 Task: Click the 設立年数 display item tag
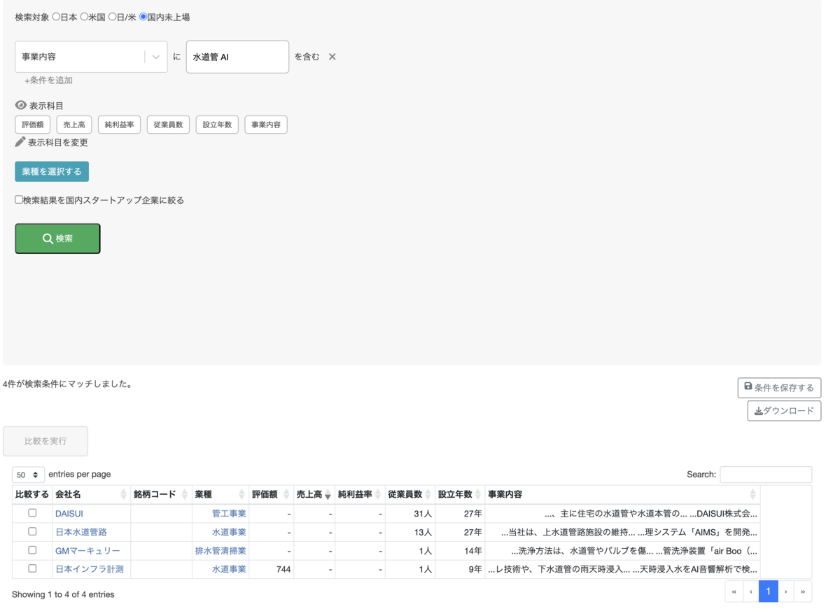[x=217, y=125]
